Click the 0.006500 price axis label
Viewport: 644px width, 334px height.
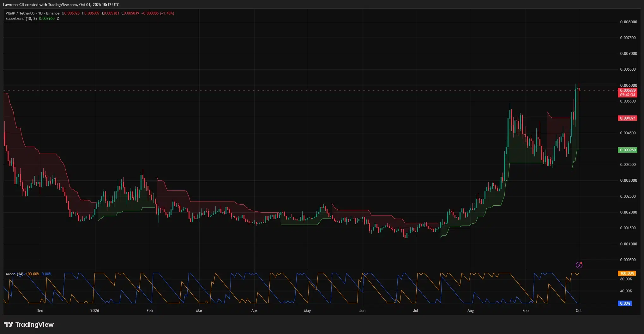629,69
